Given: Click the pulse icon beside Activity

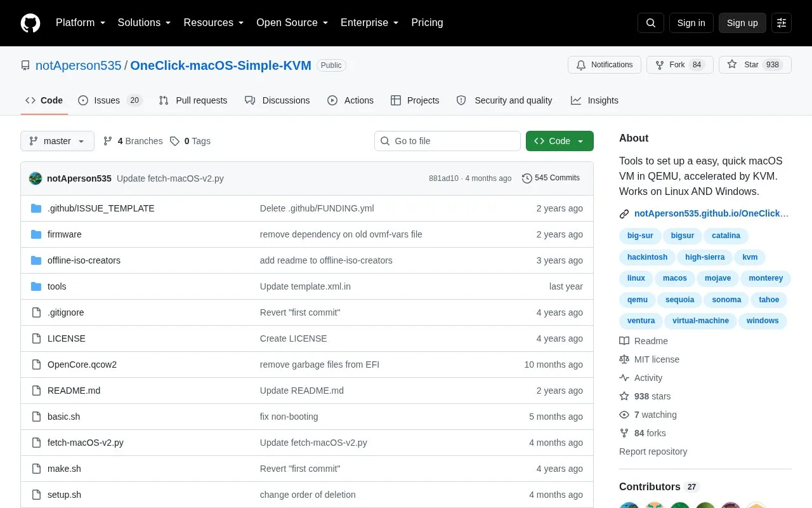Looking at the screenshot, I should tap(624, 378).
